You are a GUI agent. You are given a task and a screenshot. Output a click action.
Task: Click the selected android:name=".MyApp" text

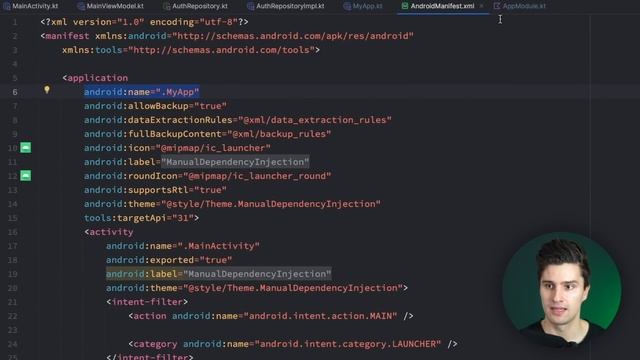[x=142, y=92]
